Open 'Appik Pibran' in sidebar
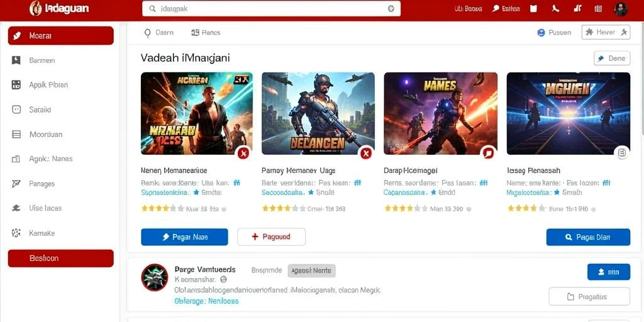644x322 pixels. (48, 85)
